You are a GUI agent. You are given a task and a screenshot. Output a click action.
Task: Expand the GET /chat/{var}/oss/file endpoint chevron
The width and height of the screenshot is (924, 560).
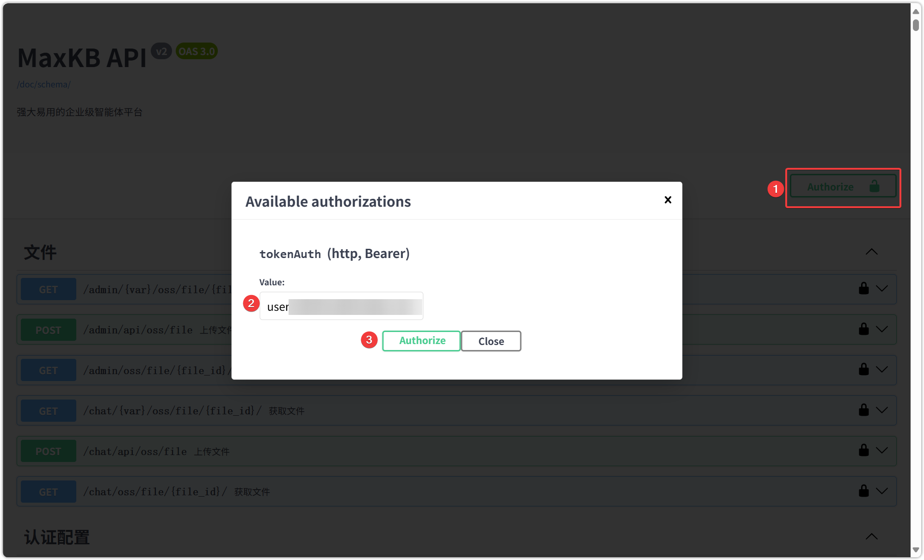tap(882, 410)
